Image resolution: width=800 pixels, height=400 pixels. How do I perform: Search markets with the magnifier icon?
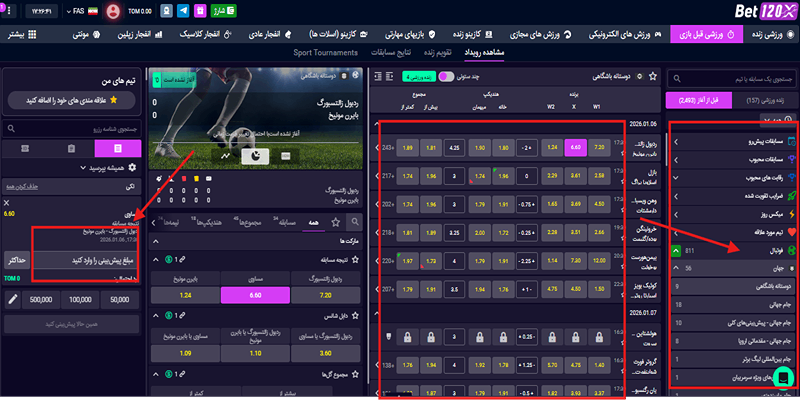click(x=354, y=222)
